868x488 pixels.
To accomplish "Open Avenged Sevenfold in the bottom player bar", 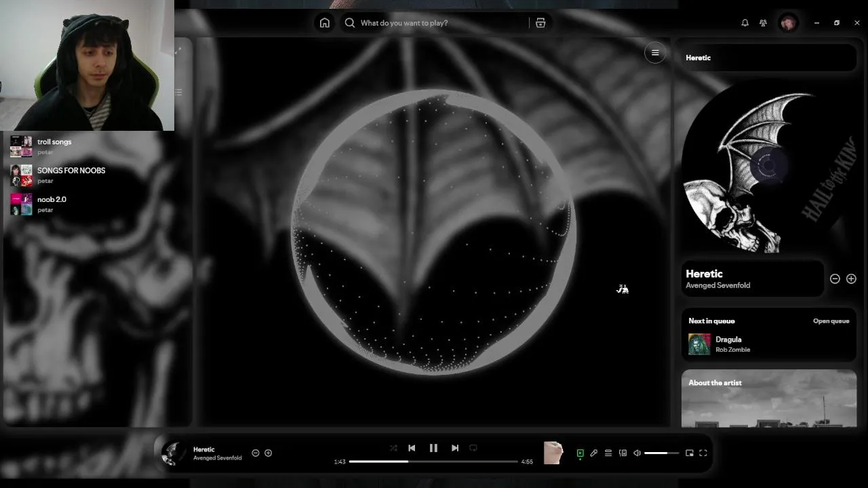I will pyautogui.click(x=217, y=458).
